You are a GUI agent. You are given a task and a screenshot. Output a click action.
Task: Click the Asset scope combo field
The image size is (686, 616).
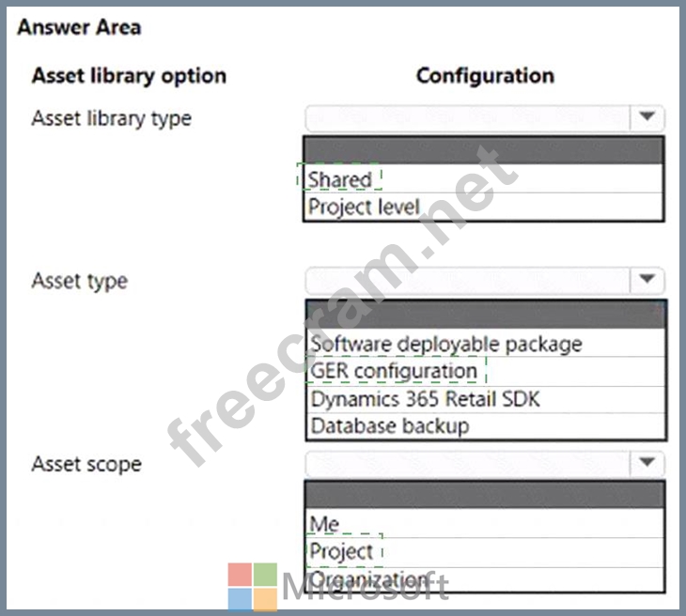pos(468,463)
